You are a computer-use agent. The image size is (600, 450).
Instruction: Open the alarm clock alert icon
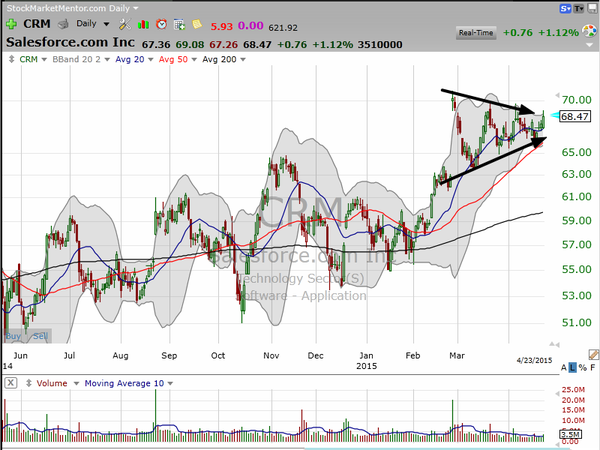(x=161, y=24)
